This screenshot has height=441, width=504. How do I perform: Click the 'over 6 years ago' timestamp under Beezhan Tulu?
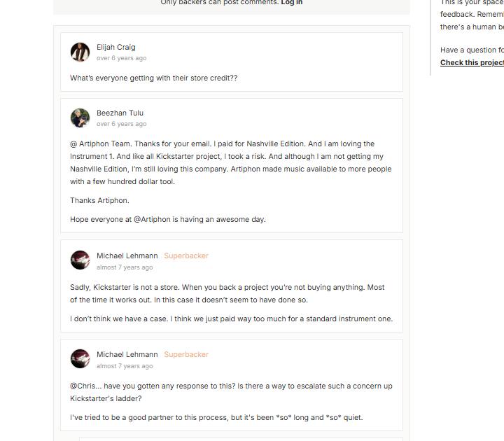pos(122,124)
